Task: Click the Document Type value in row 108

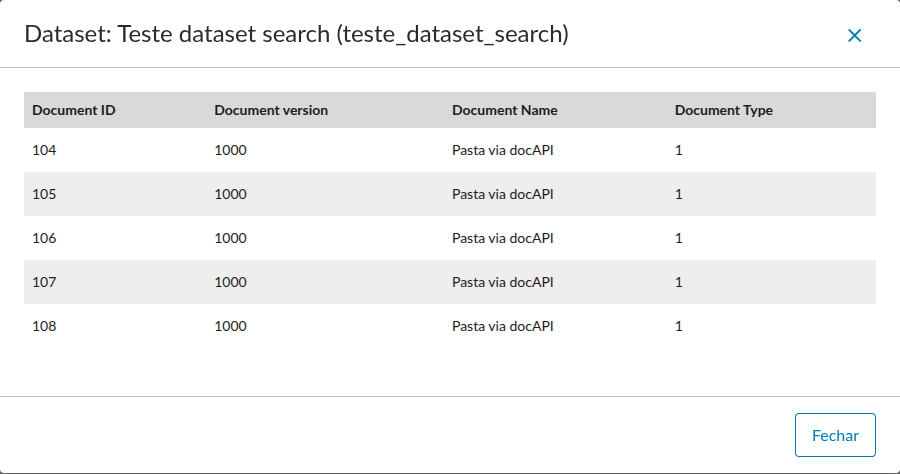Action: pos(679,326)
